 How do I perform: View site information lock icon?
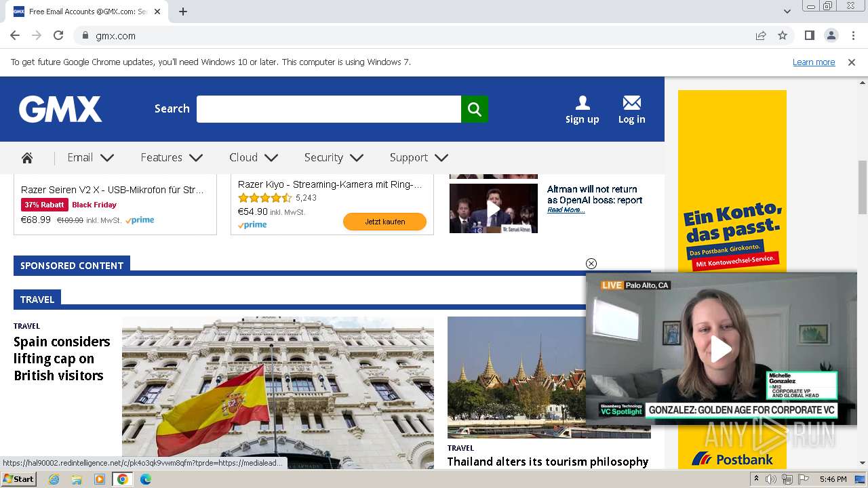[x=85, y=35]
